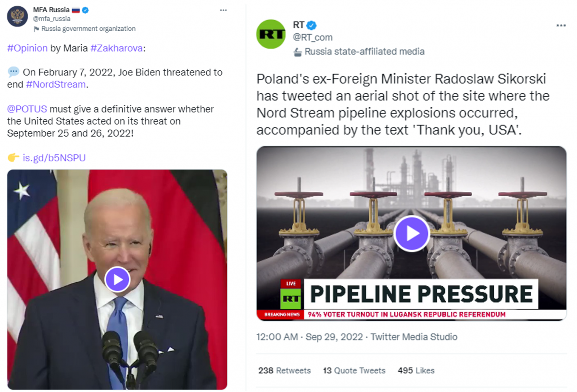
Task: Open more options on RT tweet
Action: (x=561, y=25)
